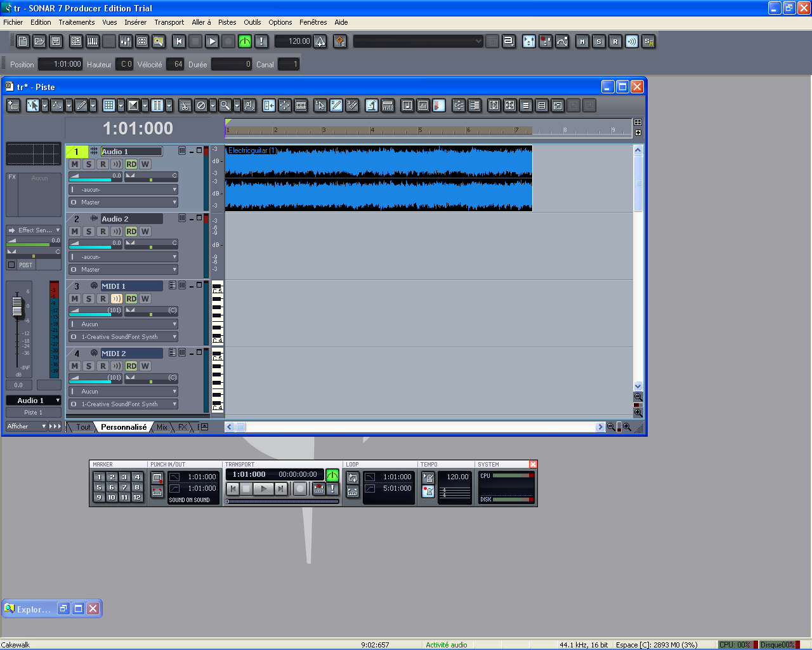
Task: Open the Effect Send dropdown in the inspector
Action: point(57,230)
